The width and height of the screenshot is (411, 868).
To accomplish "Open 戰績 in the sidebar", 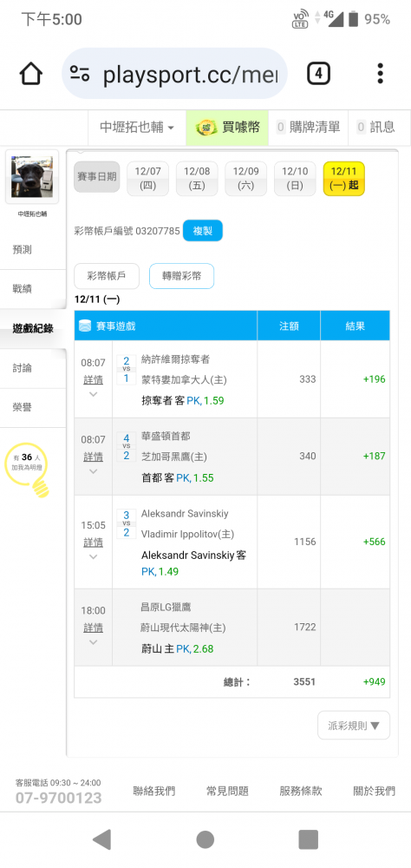I will (23, 289).
